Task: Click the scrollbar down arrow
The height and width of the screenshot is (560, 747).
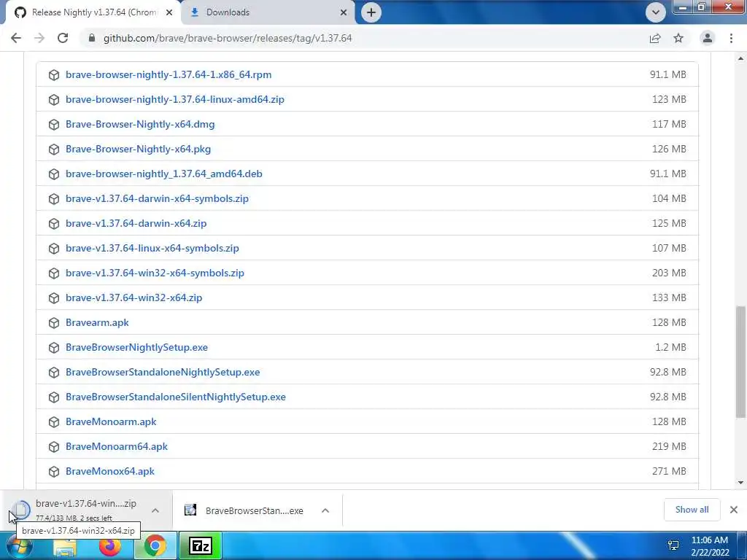Action: pyautogui.click(x=741, y=483)
